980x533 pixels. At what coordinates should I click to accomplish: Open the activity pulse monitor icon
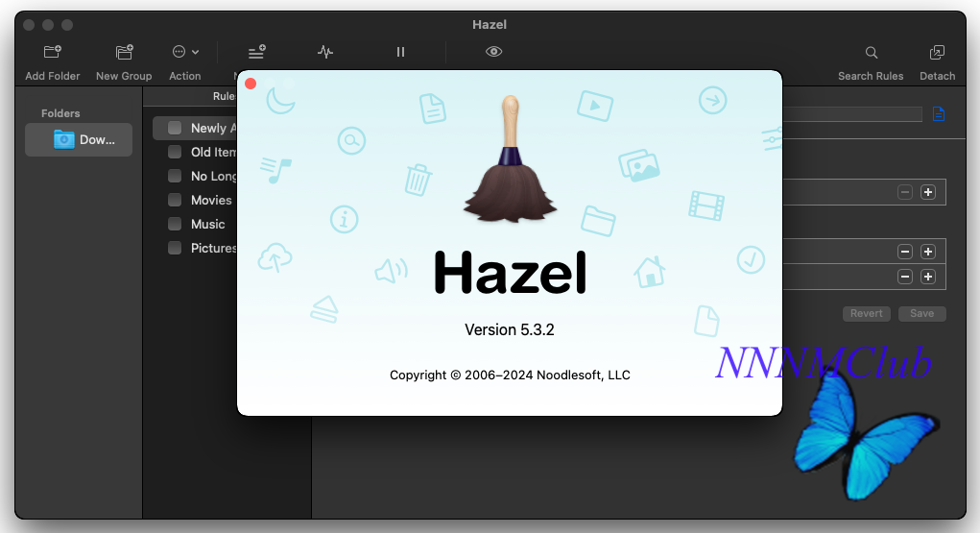[325, 52]
